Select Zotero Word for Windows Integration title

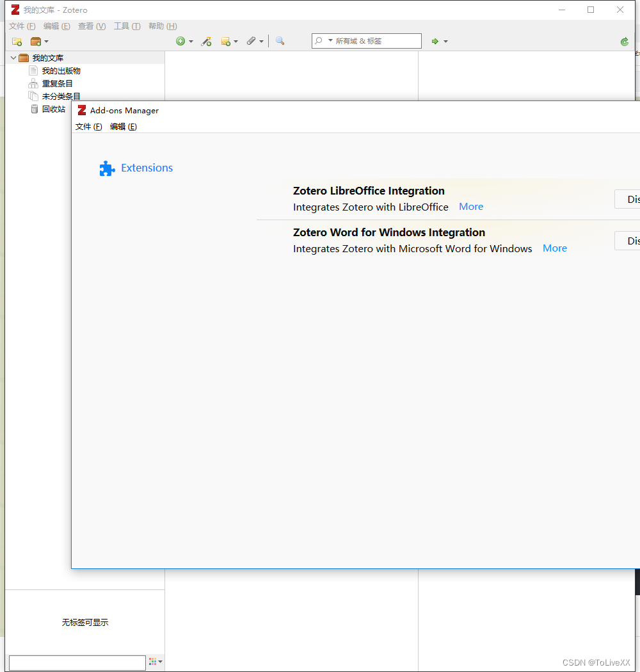coord(389,232)
